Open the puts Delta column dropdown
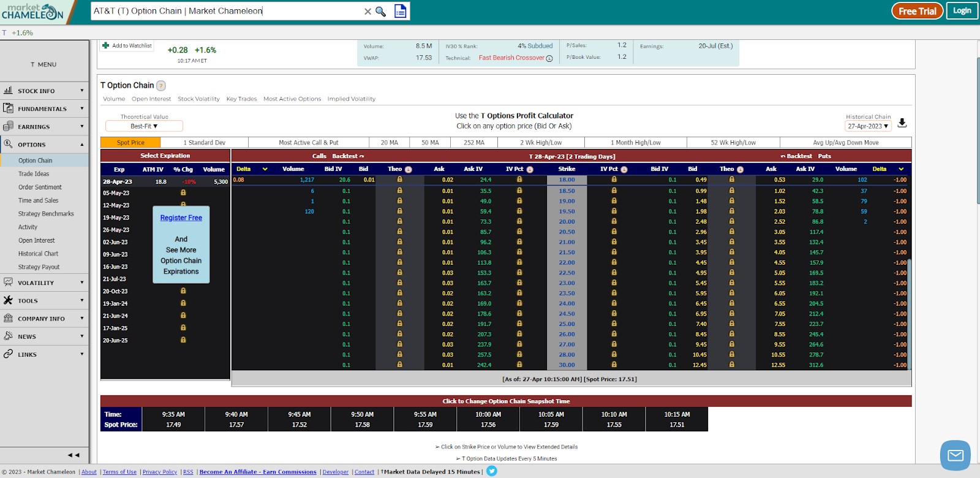The width and height of the screenshot is (980, 478). [901, 169]
